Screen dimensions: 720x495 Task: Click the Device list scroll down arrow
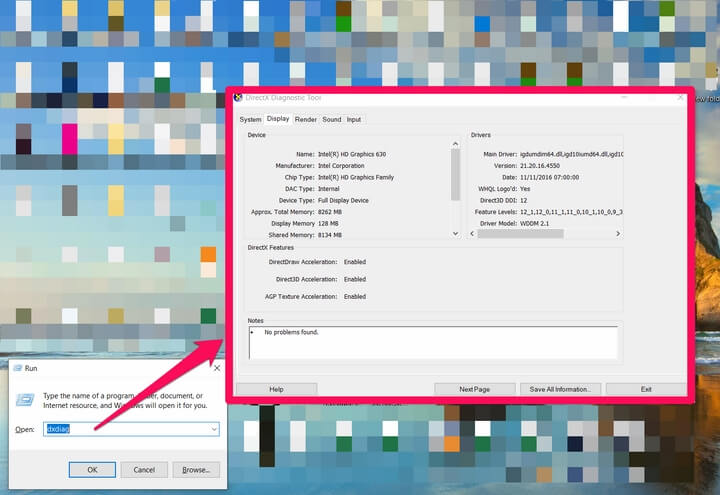pyautogui.click(x=456, y=233)
